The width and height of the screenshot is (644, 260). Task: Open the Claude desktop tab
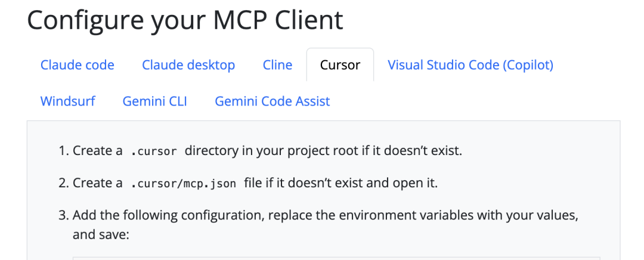(x=188, y=64)
